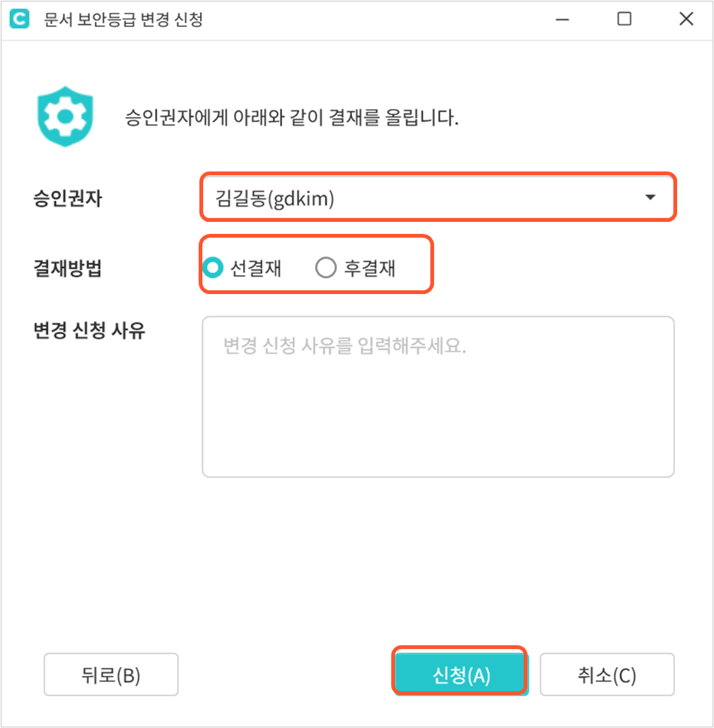
Task: Expand the 승인권자 dropdown arrow
Action: 650,198
